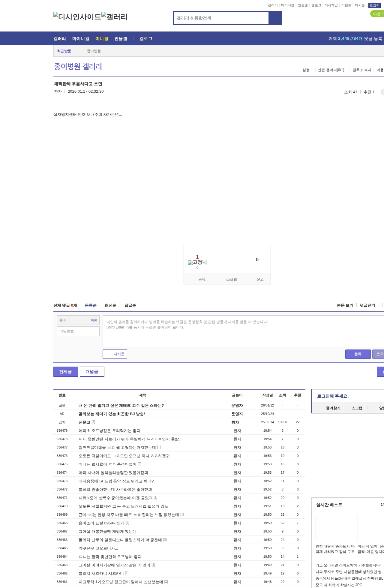Open the 설정 menu in gallery header

306,70
